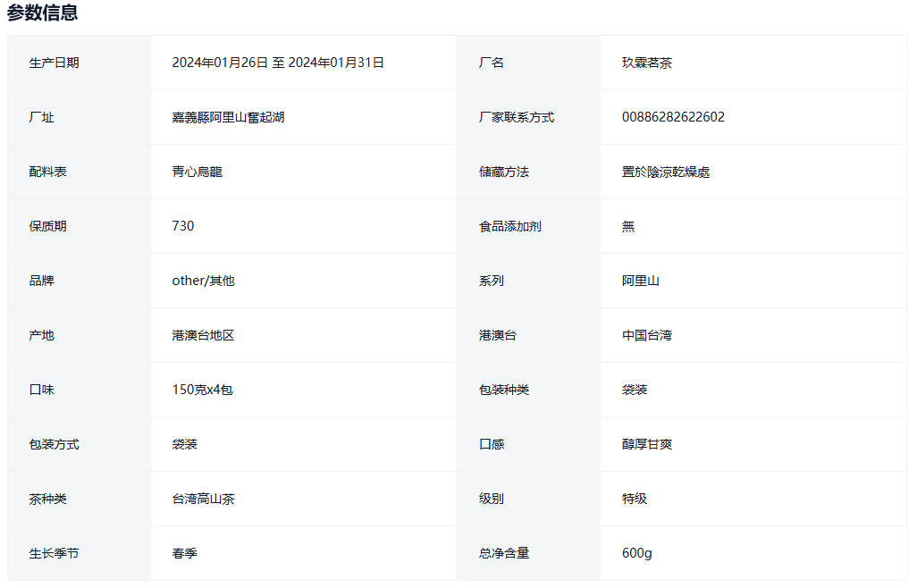The width and height of the screenshot is (917, 588).
Task: Click the 袋装 value beside 包装种类
Action: coord(634,390)
